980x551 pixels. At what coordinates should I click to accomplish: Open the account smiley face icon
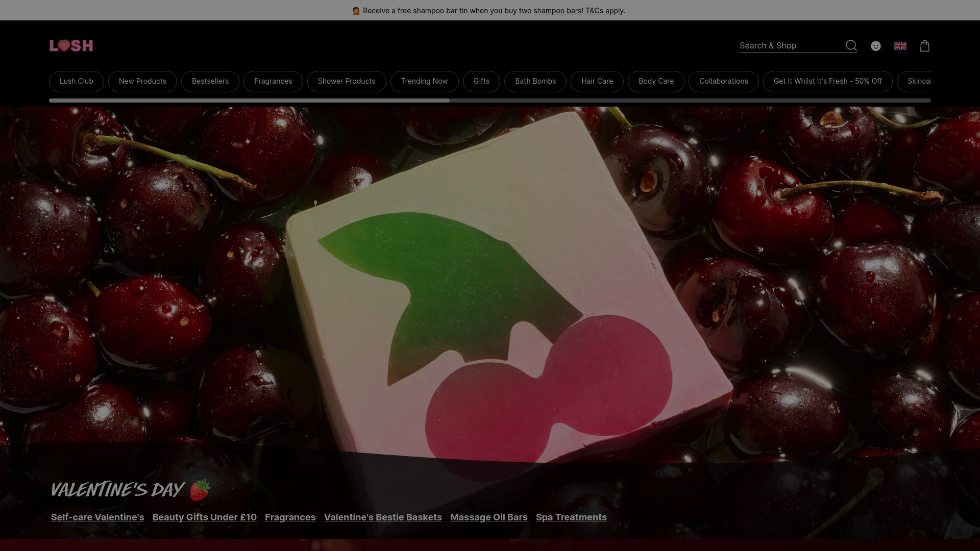coord(876,46)
